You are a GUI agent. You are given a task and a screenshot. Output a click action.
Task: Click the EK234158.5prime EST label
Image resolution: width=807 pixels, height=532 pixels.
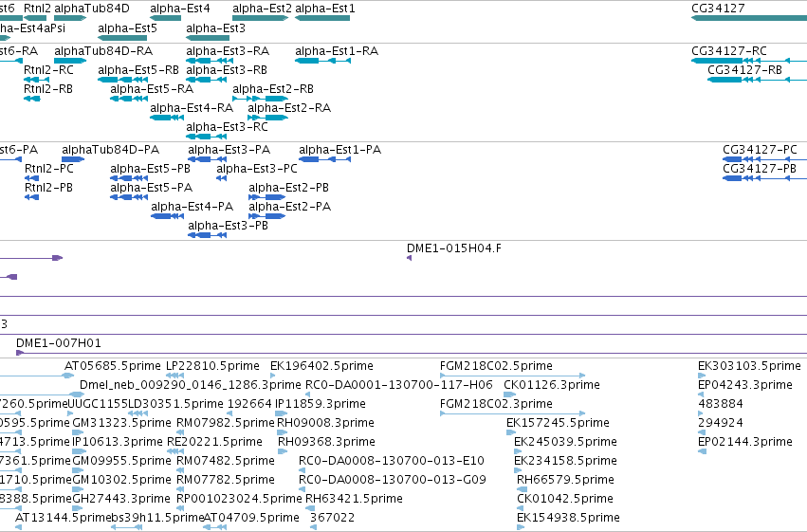(x=565, y=461)
